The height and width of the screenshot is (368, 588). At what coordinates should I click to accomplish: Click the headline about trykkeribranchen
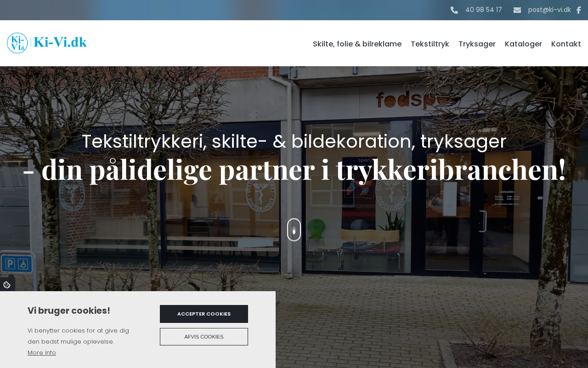294,169
